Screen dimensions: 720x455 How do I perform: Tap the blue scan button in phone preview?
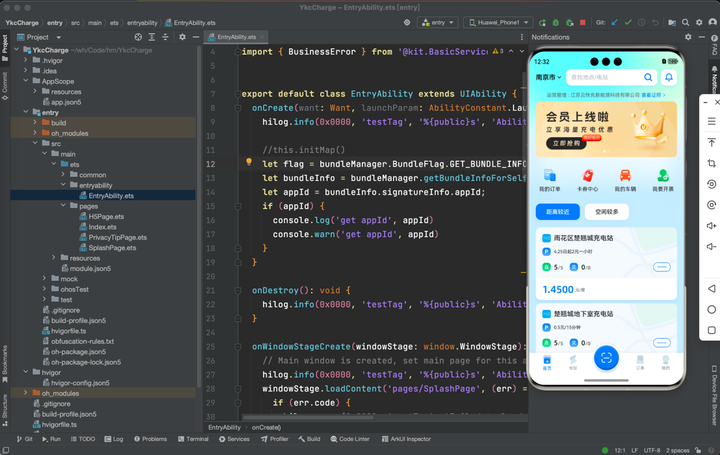click(606, 358)
